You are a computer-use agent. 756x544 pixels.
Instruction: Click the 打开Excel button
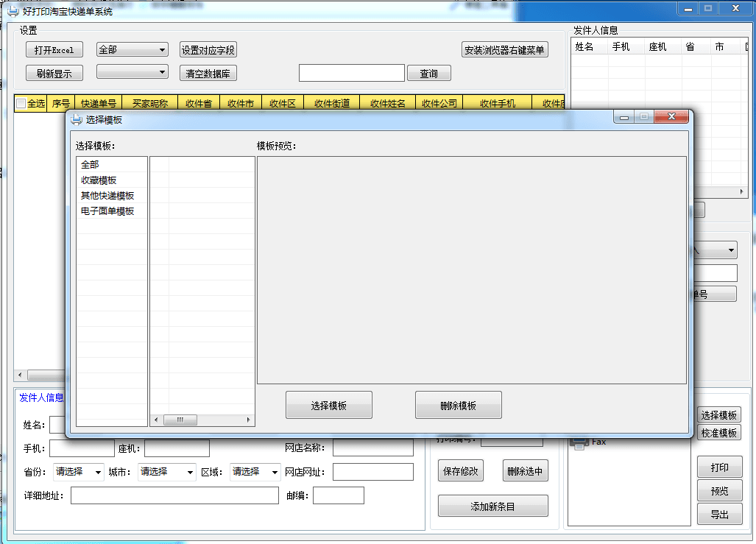coord(54,50)
